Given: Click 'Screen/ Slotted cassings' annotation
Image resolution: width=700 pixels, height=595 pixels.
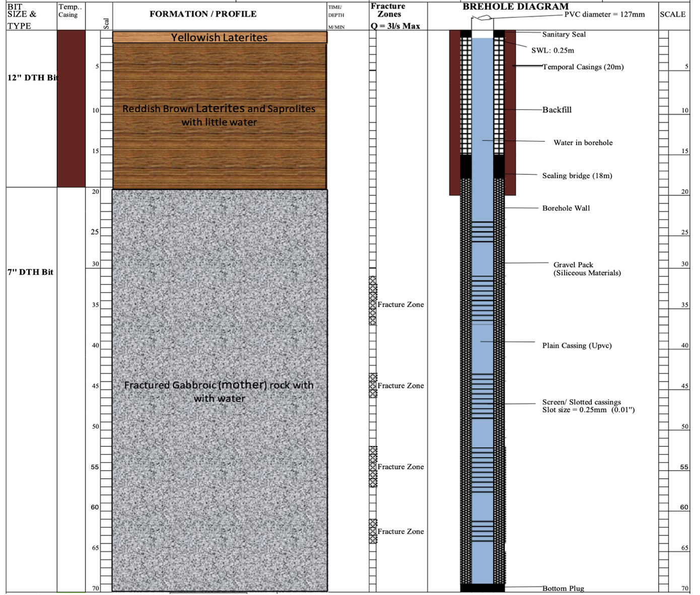Looking at the screenshot, I should click(x=582, y=402).
